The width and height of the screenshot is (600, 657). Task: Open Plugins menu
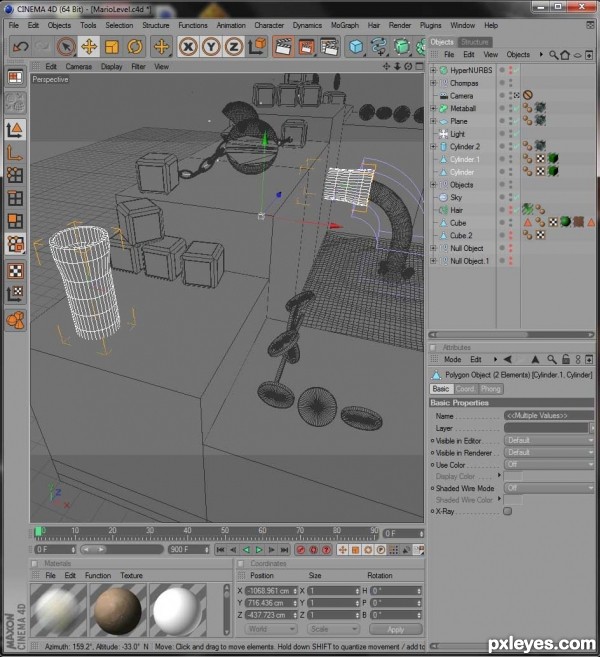point(431,25)
